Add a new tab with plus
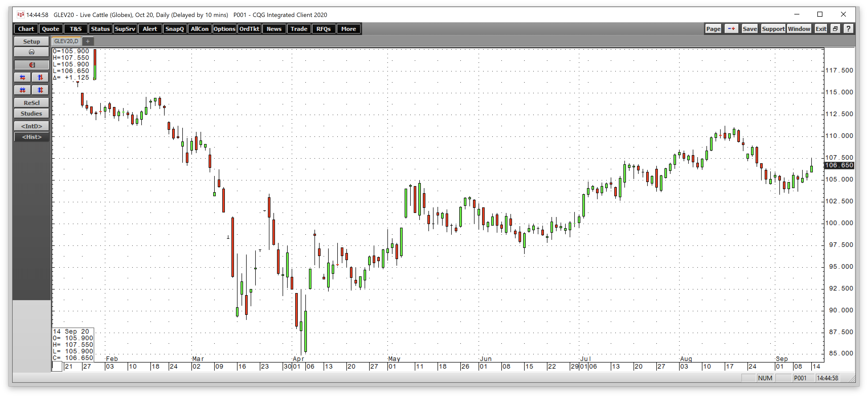868x397 pixels. pyautogui.click(x=88, y=41)
